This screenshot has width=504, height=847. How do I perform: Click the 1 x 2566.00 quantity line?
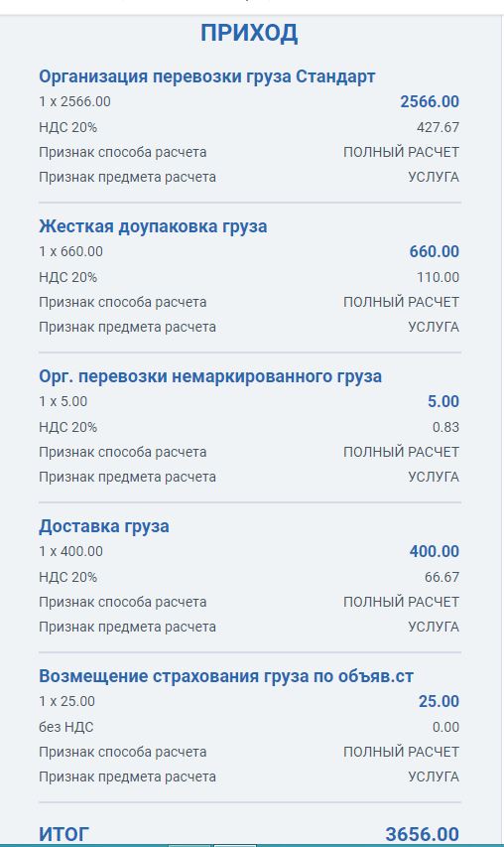point(74,101)
